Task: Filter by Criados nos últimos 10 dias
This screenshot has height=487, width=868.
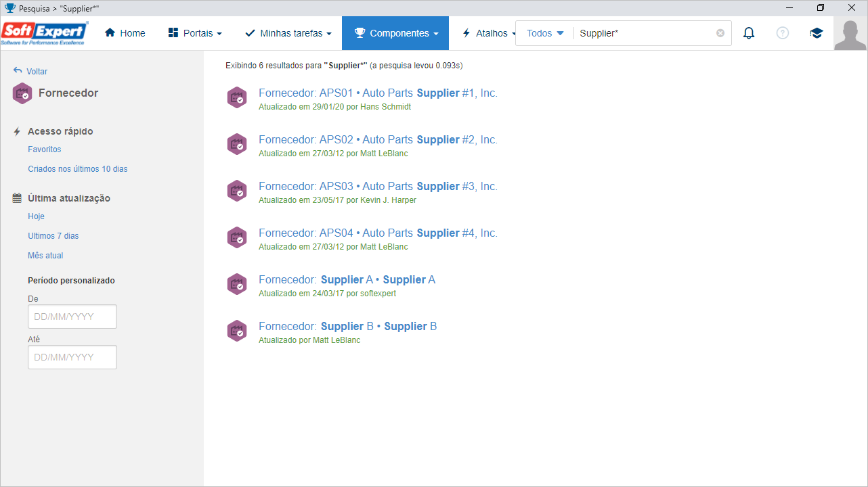Action: [x=78, y=169]
